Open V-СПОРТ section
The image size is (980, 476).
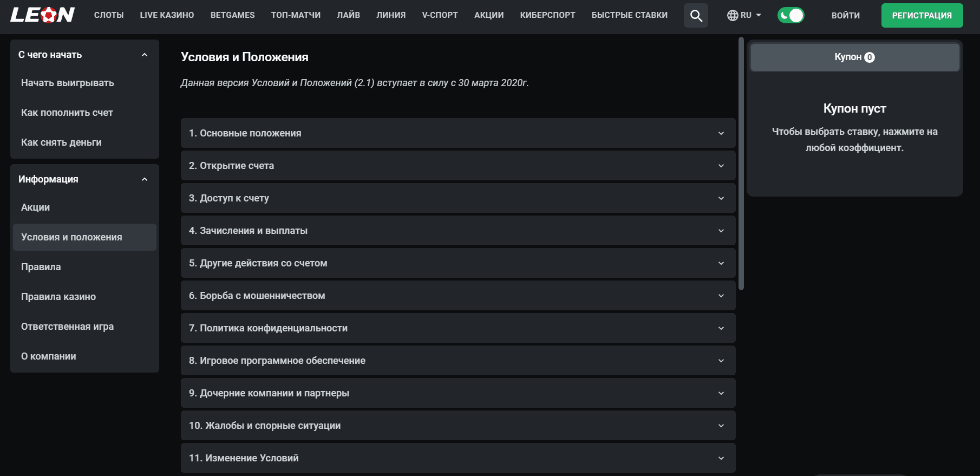(x=440, y=15)
